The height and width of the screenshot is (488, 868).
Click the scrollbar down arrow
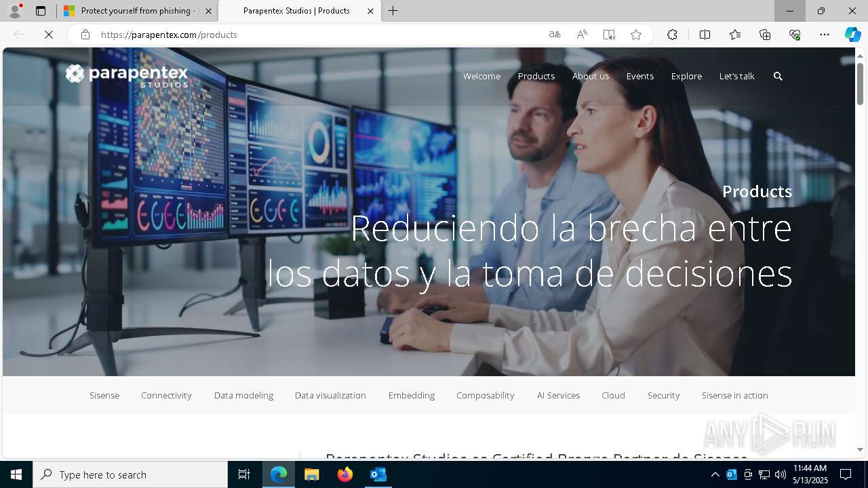861,449
